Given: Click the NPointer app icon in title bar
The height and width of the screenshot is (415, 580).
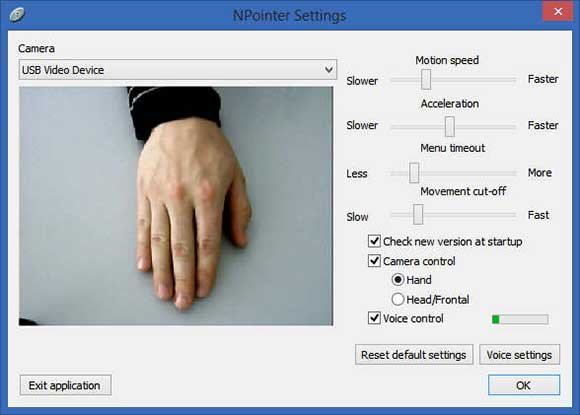Looking at the screenshot, I should (17, 14).
